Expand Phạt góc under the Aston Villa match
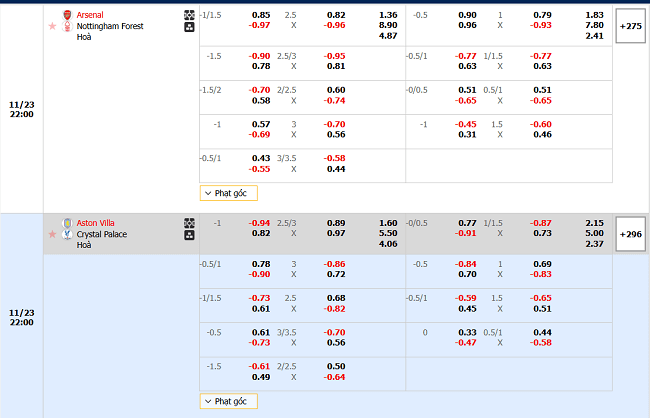This screenshot has width=650, height=418. (229, 401)
